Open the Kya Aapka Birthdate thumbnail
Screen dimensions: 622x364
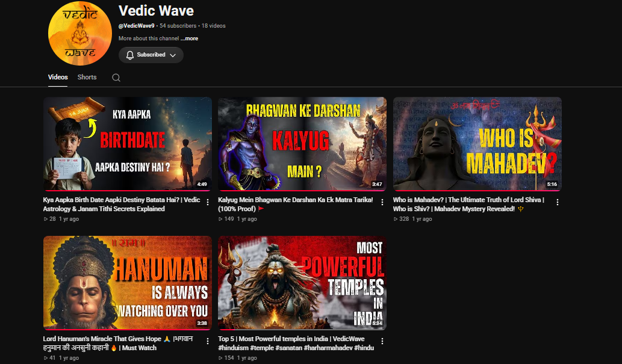(x=128, y=144)
